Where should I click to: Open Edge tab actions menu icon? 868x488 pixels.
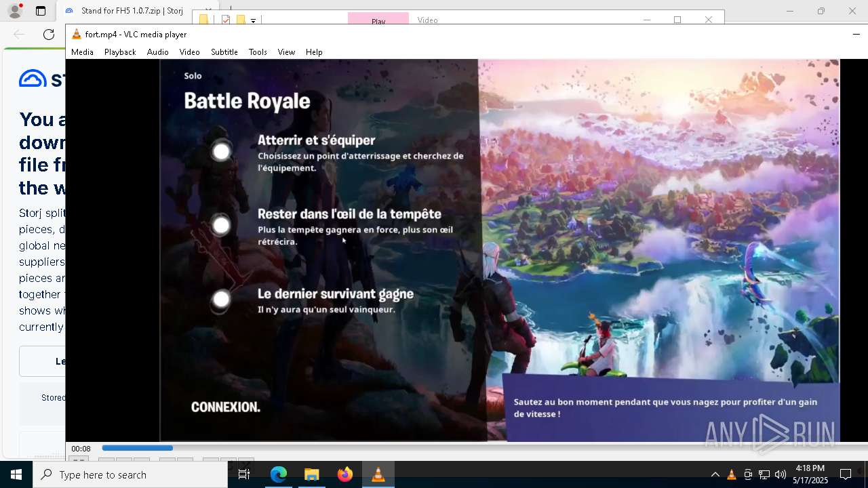[41, 11]
